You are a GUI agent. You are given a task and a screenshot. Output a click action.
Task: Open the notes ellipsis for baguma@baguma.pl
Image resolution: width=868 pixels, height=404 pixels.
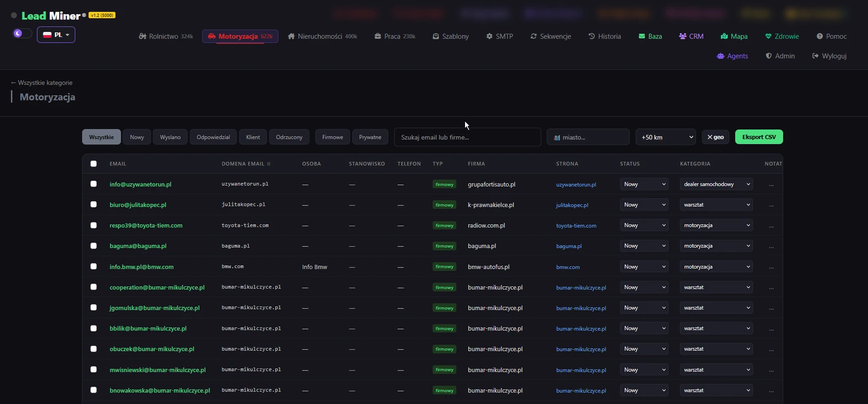point(771,246)
